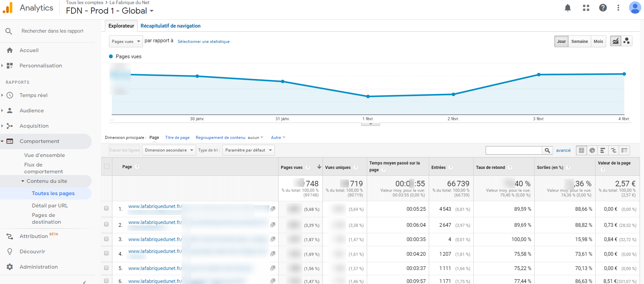Open the Dimension secondaire dropdown

click(169, 150)
